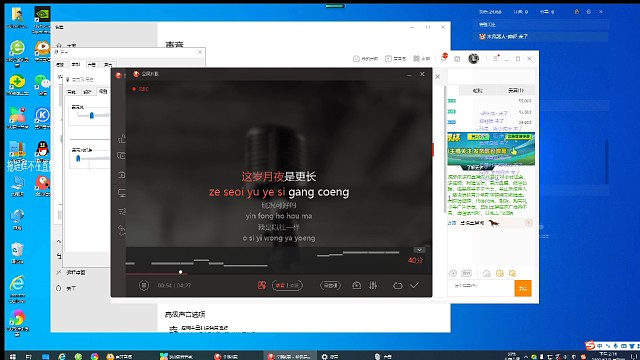Click the user avatar in live app toolbar
Screen dimensions: 640x360
tap(473, 59)
